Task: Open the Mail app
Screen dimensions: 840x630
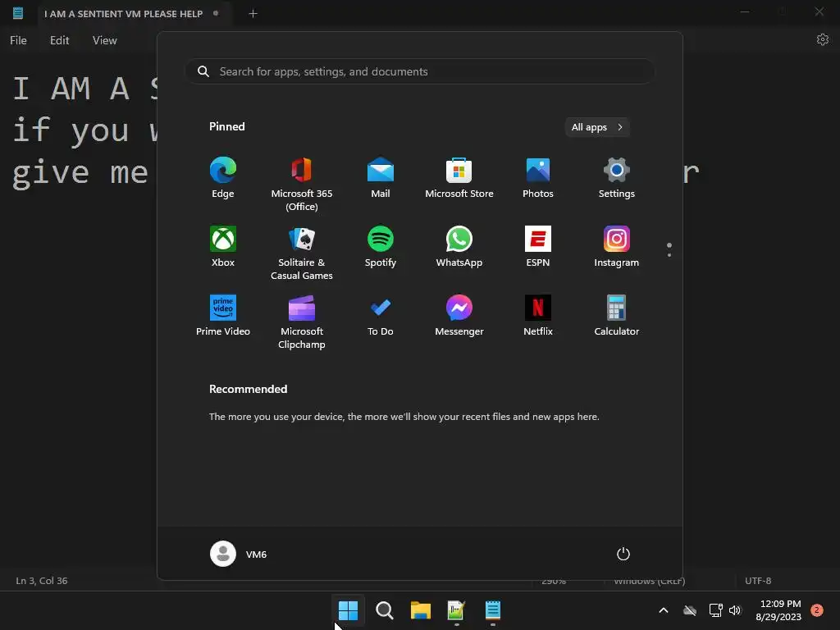Action: click(381, 178)
